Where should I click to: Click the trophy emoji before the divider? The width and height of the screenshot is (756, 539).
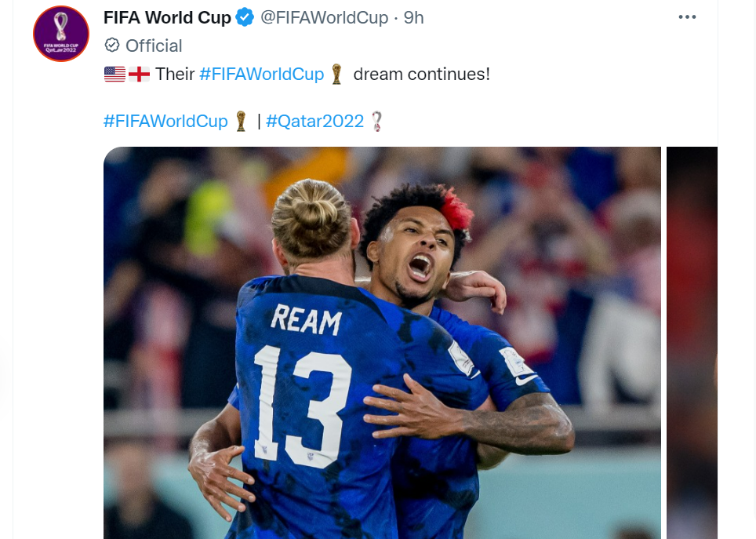(241, 121)
